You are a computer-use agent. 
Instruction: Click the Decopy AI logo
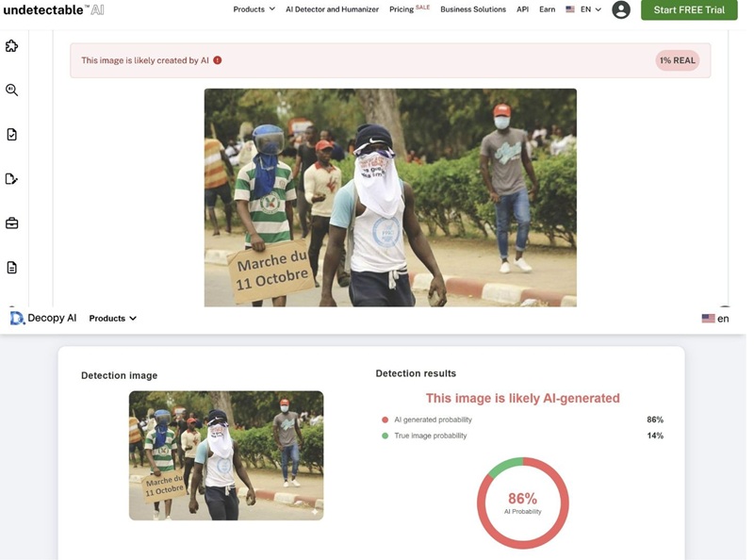(43, 319)
